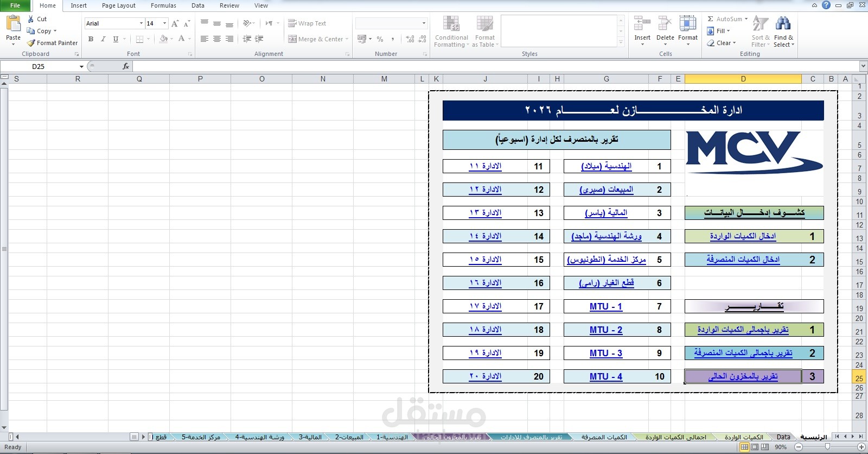Toggle Align Text Left

tap(205, 39)
